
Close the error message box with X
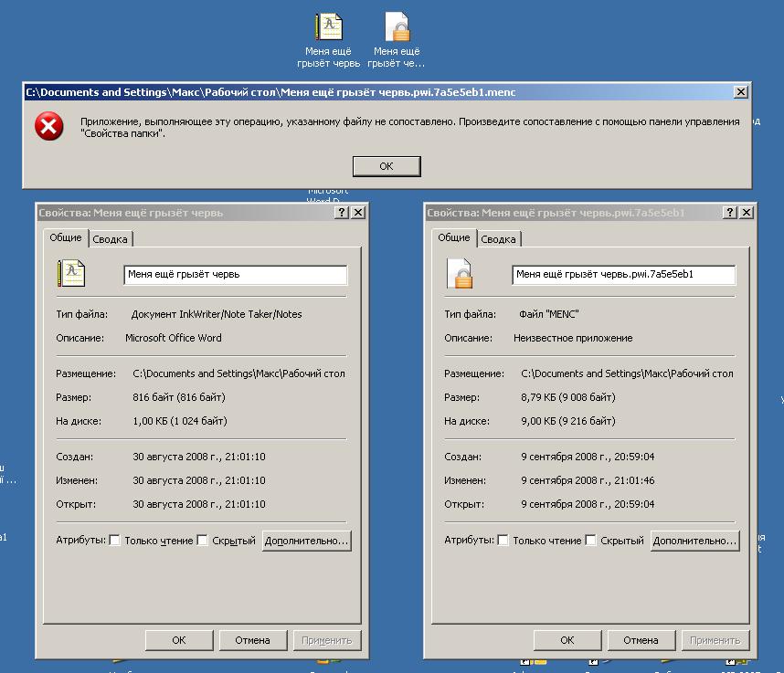tap(741, 92)
